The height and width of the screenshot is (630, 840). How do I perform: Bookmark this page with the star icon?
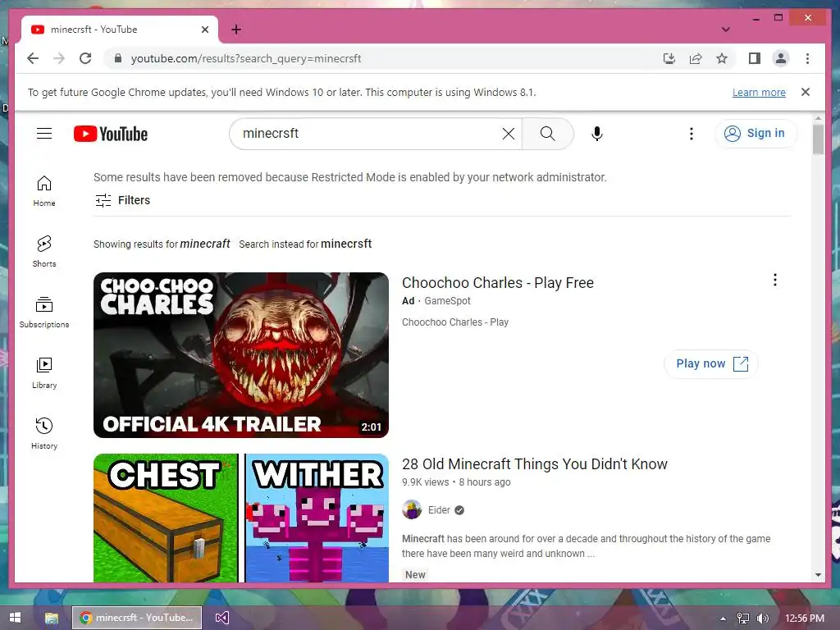coord(722,58)
